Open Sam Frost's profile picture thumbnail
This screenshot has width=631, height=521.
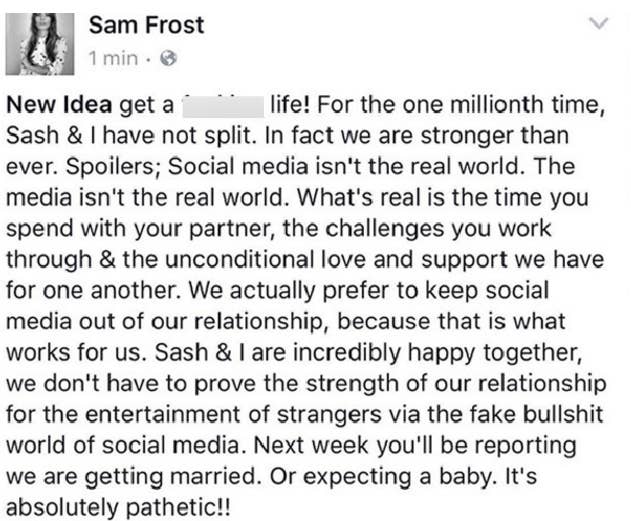pyautogui.click(x=40, y=44)
